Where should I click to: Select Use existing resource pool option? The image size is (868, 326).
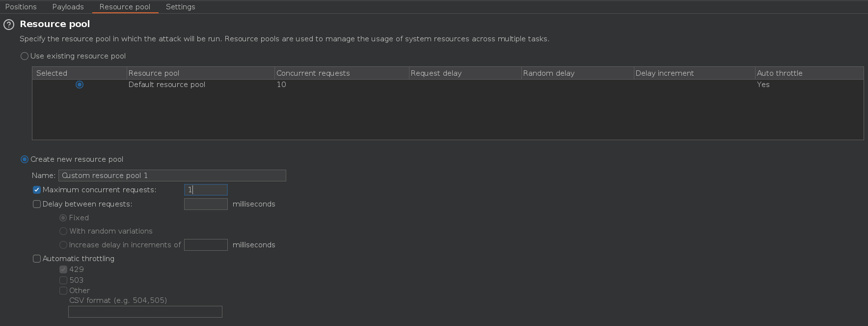[x=25, y=56]
